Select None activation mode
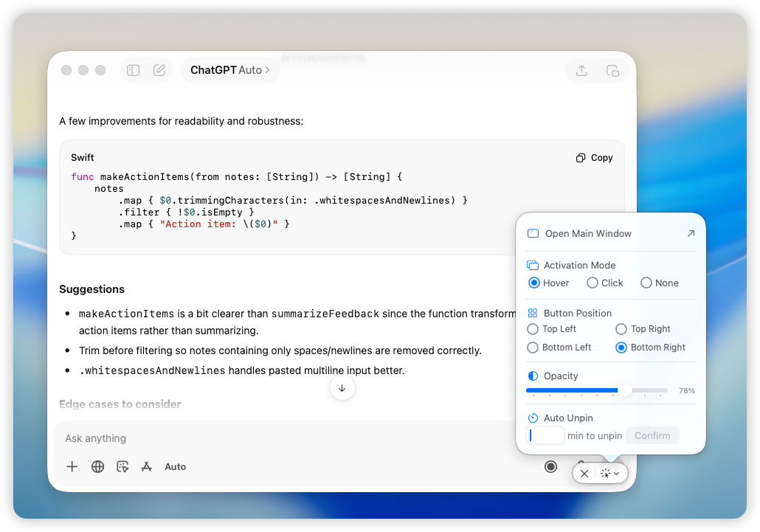 (x=660, y=283)
